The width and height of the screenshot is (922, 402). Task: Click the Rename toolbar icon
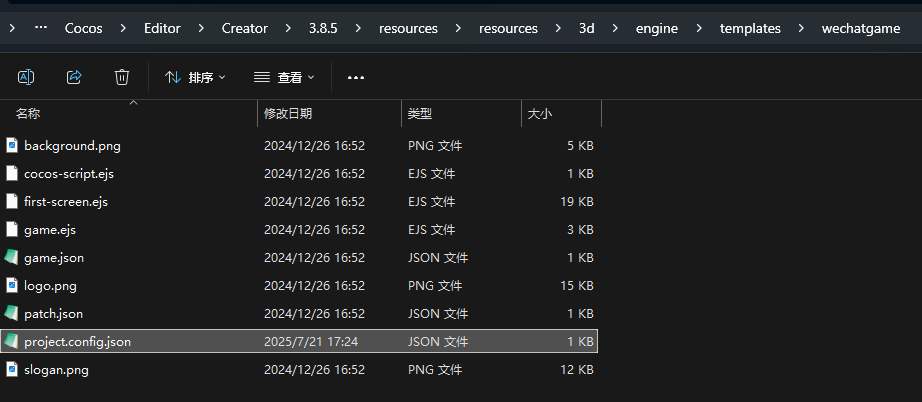tap(27, 77)
